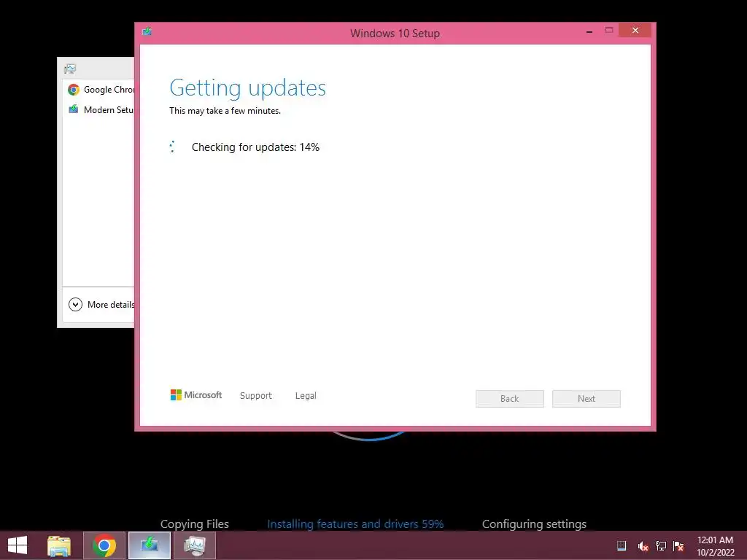The image size is (747, 560).
Task: Open the network tray icon
Action: tap(661, 545)
